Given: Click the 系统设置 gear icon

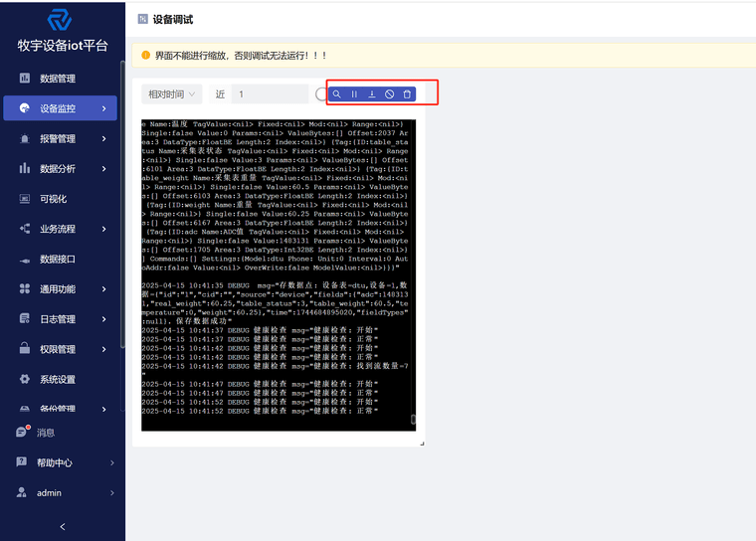Looking at the screenshot, I should coord(25,379).
